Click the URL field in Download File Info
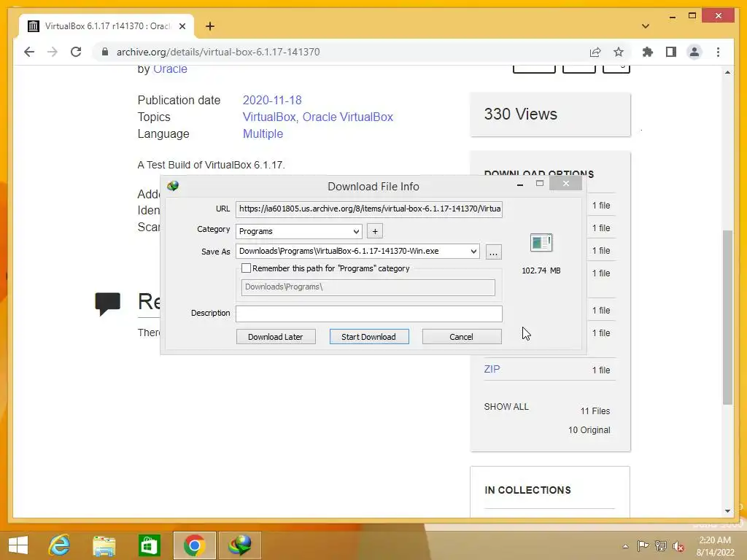747x560 pixels. pos(368,209)
